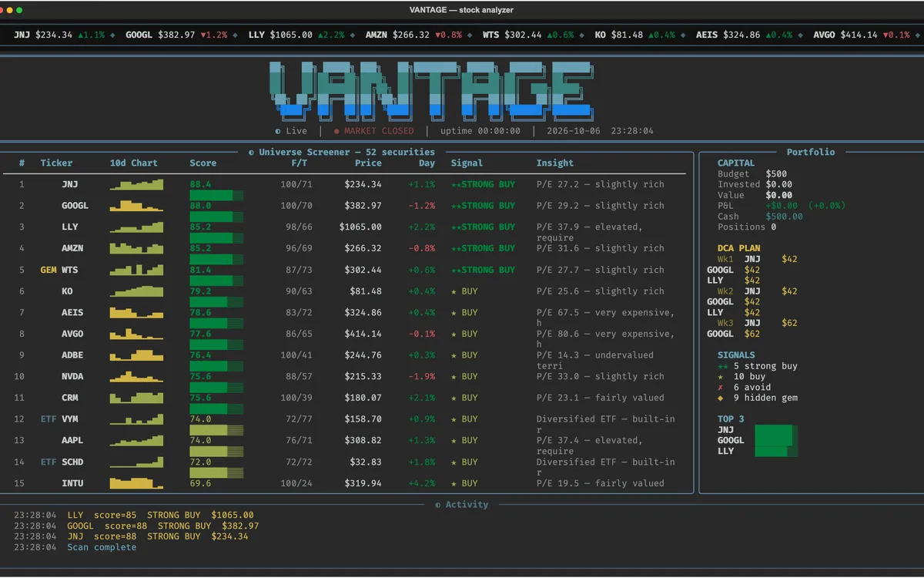
Task: Click the Activity panel title icon
Action: (438, 505)
